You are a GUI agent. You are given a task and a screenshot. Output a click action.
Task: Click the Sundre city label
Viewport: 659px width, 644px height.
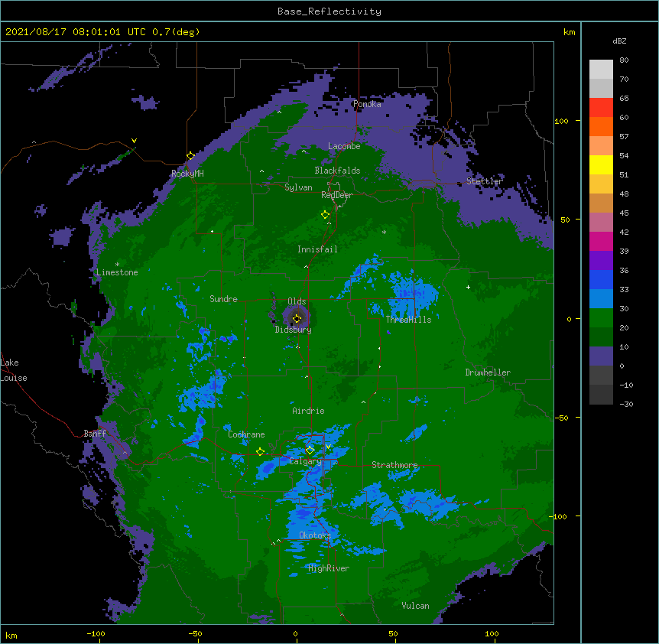pos(223,299)
